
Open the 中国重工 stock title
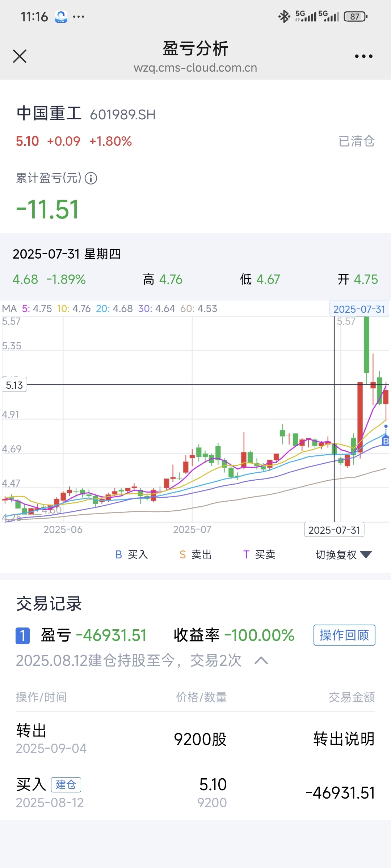(49, 113)
